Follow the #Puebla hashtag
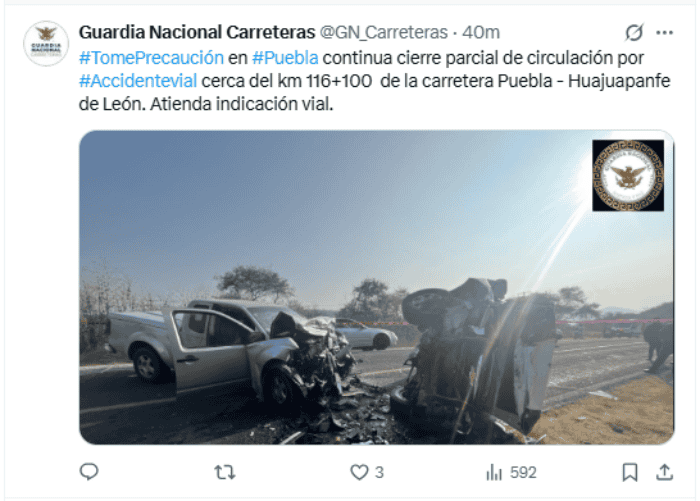This screenshot has width=700, height=501. click(285, 58)
